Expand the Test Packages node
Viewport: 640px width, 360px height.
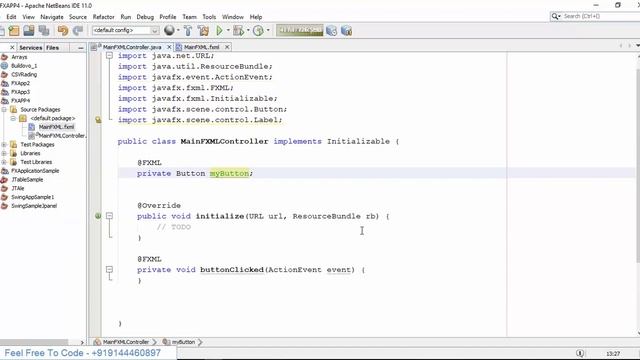[4, 144]
